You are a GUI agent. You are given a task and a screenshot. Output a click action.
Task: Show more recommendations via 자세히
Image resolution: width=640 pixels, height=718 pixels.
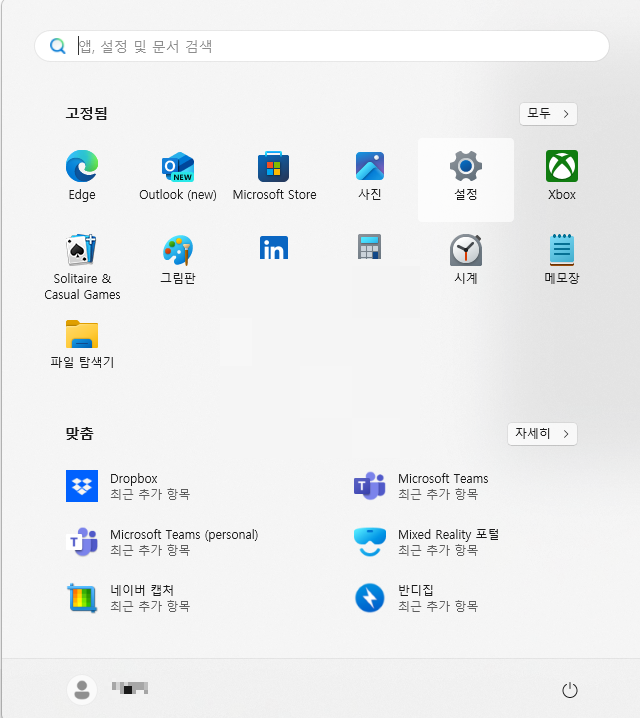pyautogui.click(x=542, y=434)
